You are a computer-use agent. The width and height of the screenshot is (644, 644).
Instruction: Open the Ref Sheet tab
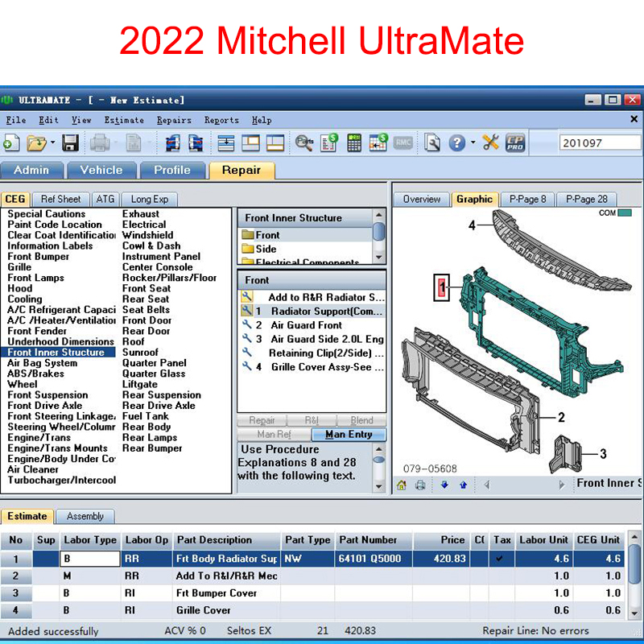(61, 199)
